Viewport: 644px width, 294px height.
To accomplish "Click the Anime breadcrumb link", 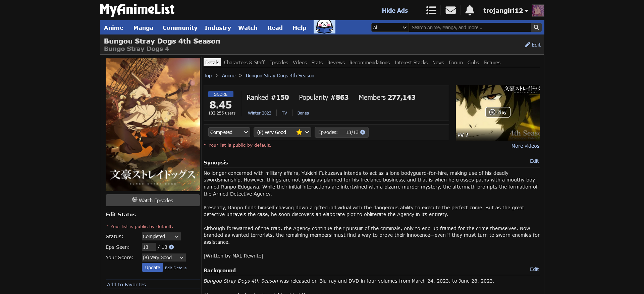I will tap(228, 76).
